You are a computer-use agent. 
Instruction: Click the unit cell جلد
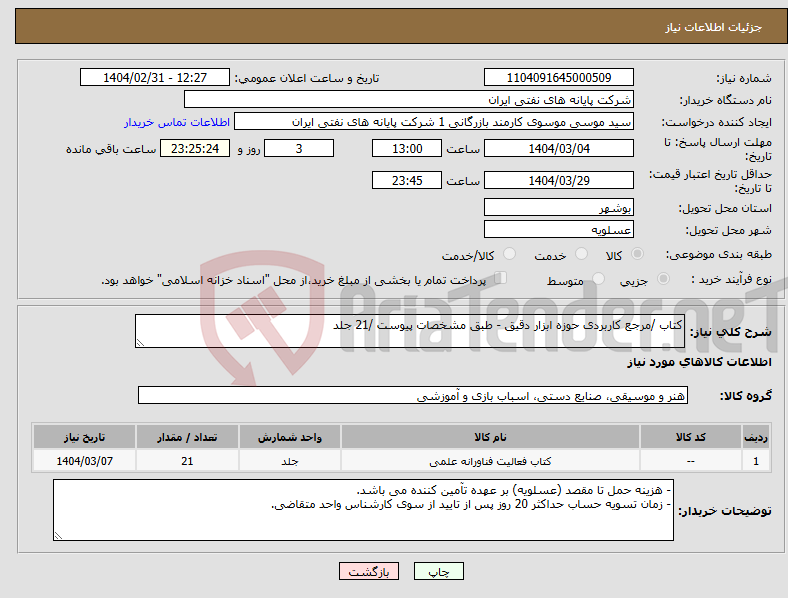pos(290,461)
